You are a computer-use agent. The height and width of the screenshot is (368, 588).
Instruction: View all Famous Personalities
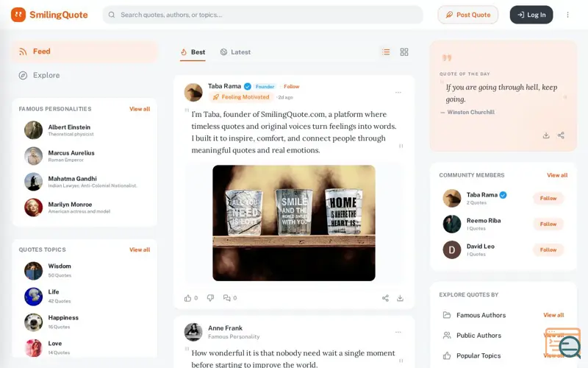140,109
